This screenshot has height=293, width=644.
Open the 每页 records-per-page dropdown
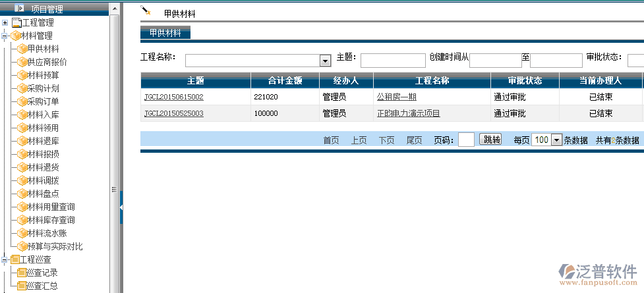556,140
